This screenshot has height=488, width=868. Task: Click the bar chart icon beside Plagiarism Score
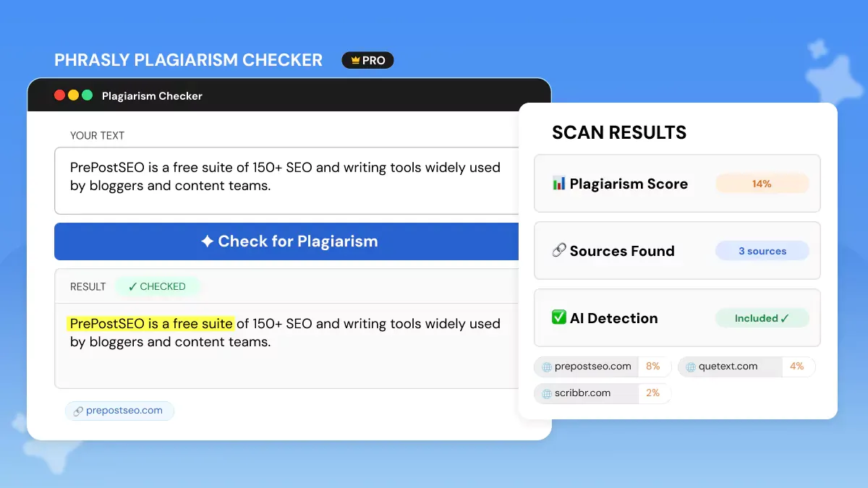(558, 184)
